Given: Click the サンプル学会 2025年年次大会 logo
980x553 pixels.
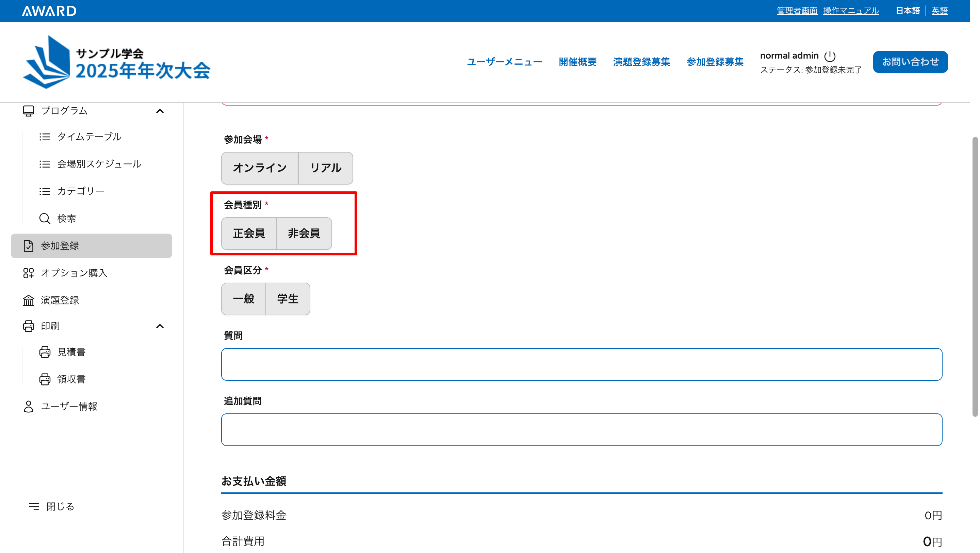Looking at the screenshot, I should coord(117,62).
